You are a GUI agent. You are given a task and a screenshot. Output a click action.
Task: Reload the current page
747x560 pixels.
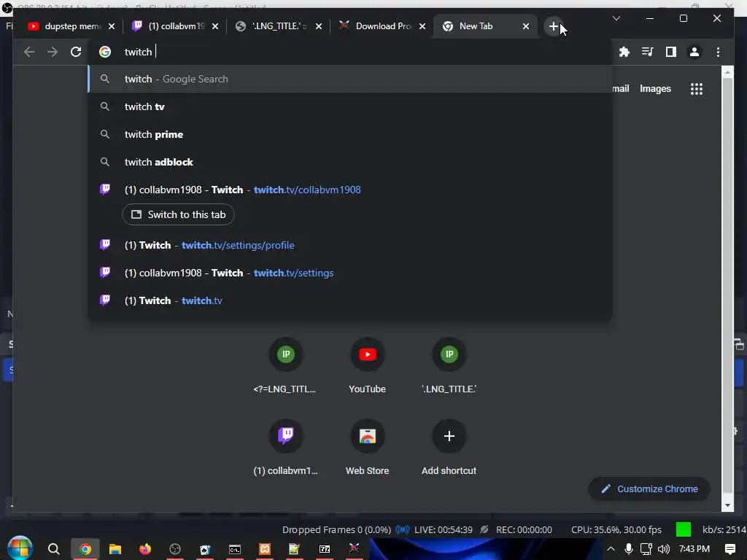pos(76,52)
